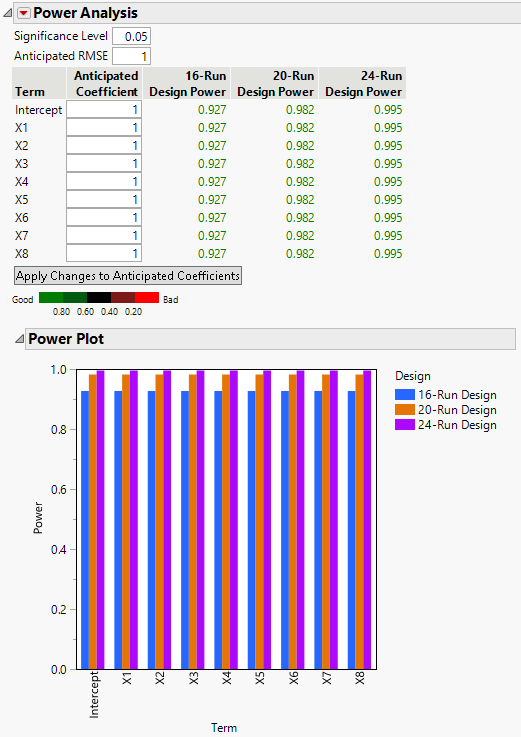Screen dimensions: 521x737
Task: Click the 1.0 y-axis tick label
Action: click(x=59, y=370)
